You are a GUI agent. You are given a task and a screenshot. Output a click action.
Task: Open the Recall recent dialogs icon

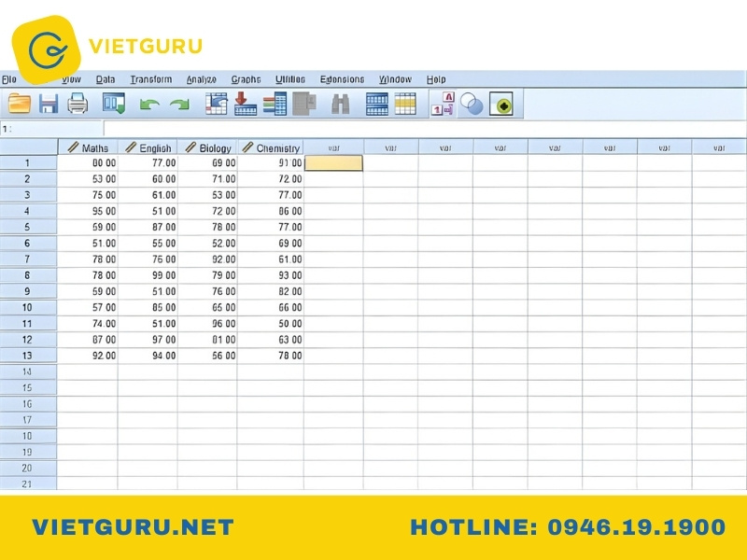pos(114,104)
